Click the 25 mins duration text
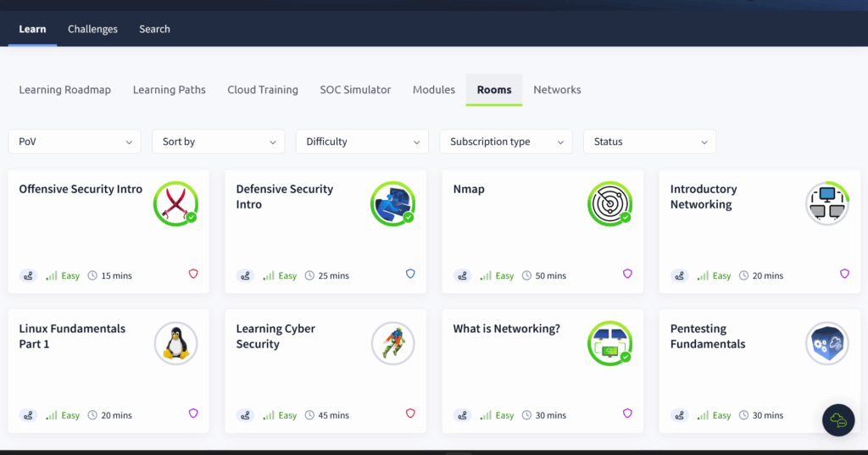This screenshot has height=455, width=868. click(x=333, y=275)
